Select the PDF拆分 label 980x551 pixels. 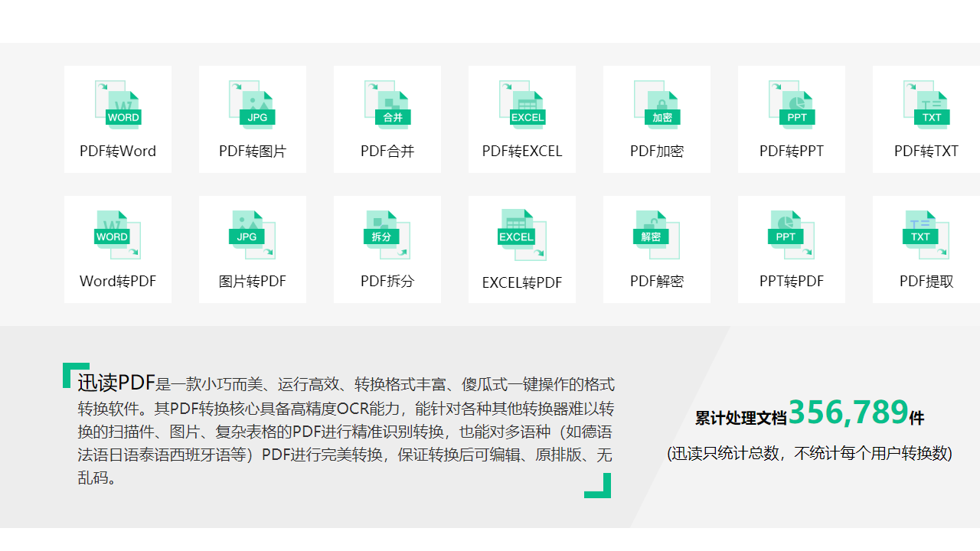point(387,281)
